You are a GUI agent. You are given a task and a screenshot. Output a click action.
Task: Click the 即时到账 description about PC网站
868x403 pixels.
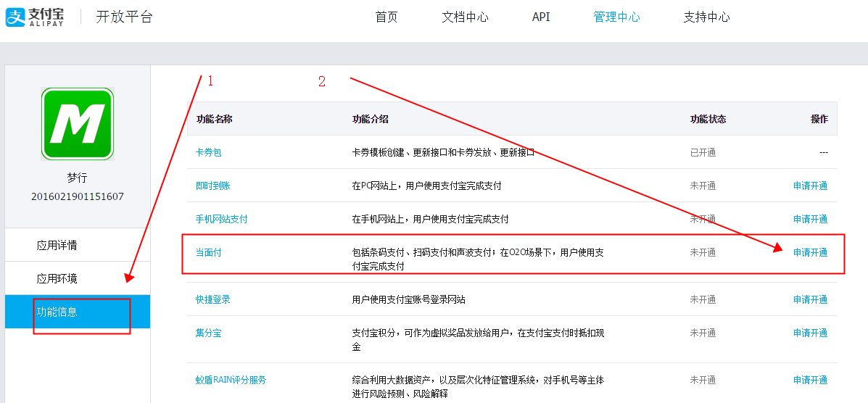[x=427, y=186]
